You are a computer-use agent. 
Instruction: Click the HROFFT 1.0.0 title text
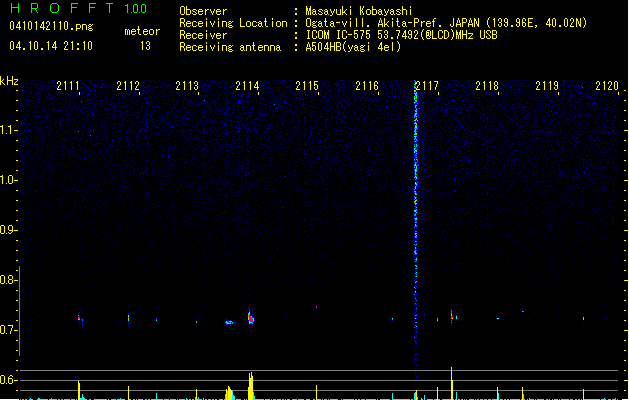79,8
